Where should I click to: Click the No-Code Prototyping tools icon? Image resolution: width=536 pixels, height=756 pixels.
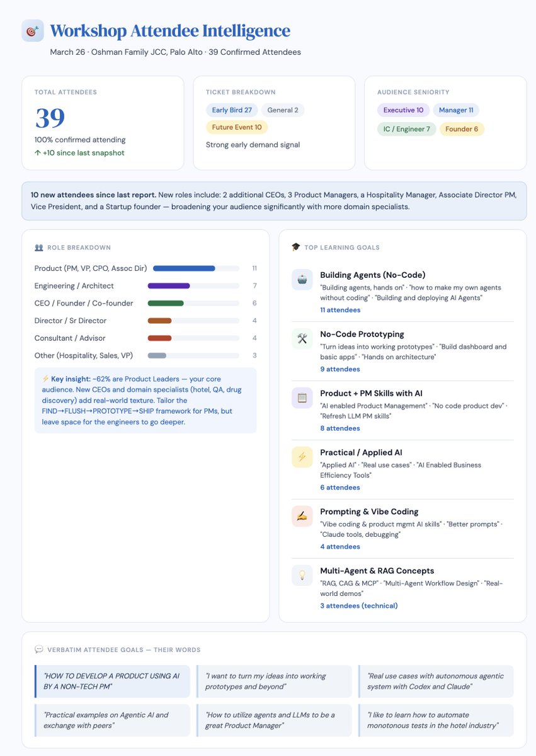coord(302,338)
